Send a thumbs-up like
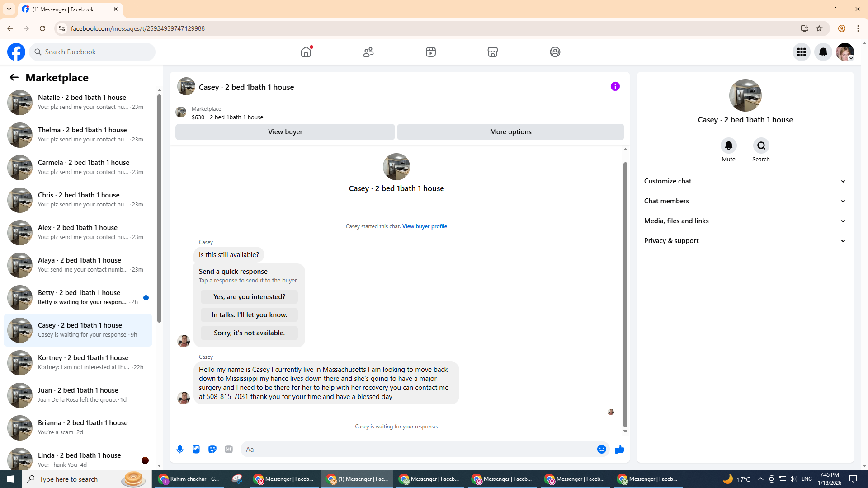 click(619, 449)
